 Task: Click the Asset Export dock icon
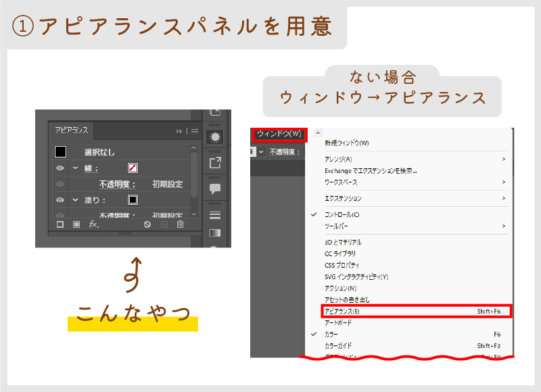[215, 163]
